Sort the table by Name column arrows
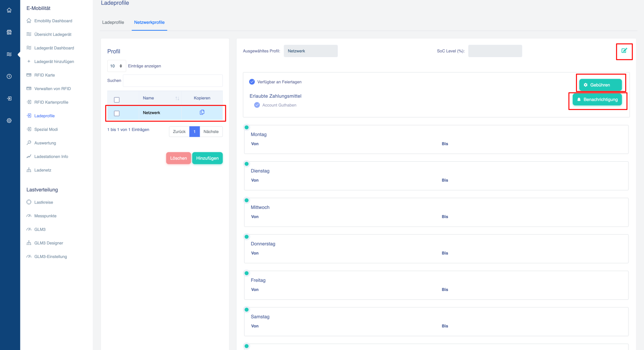This screenshot has height=350, width=644. click(x=177, y=99)
